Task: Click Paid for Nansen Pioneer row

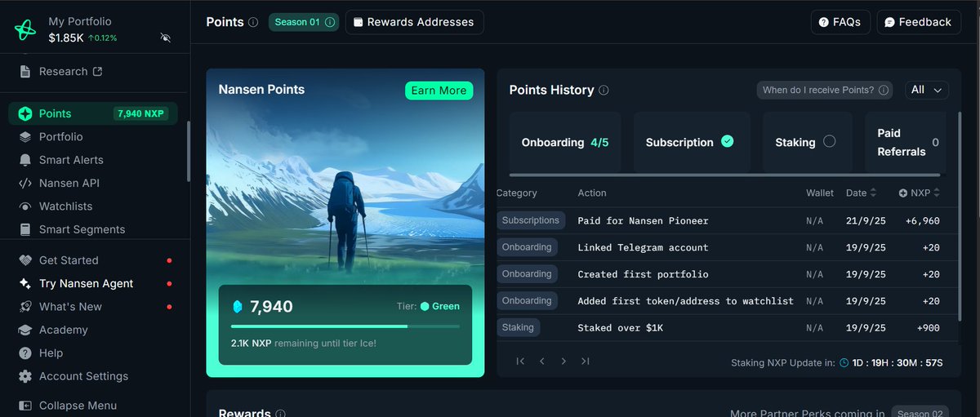Action: point(726,220)
